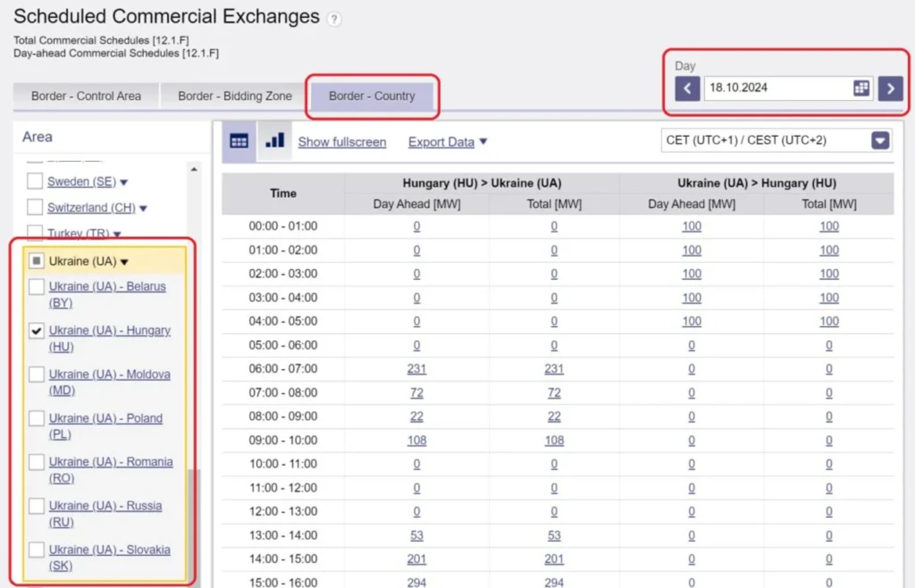The height and width of the screenshot is (588, 915).
Task: Switch to Border - Control Area tab
Action: pyautogui.click(x=86, y=96)
